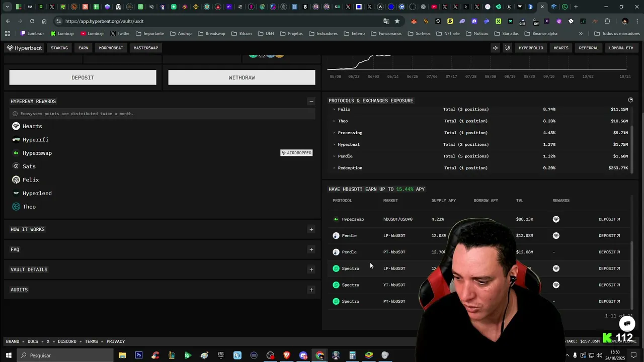Click the browser home button

pyautogui.click(x=44, y=21)
